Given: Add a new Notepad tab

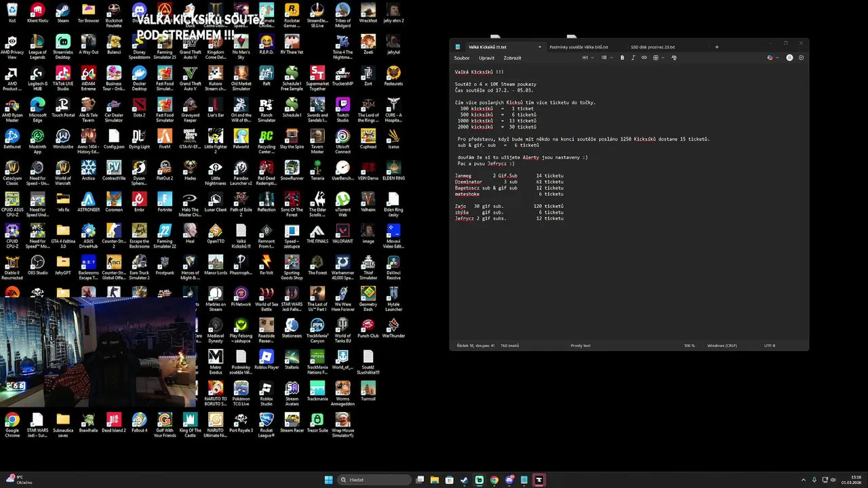Looking at the screenshot, I should [x=717, y=47].
